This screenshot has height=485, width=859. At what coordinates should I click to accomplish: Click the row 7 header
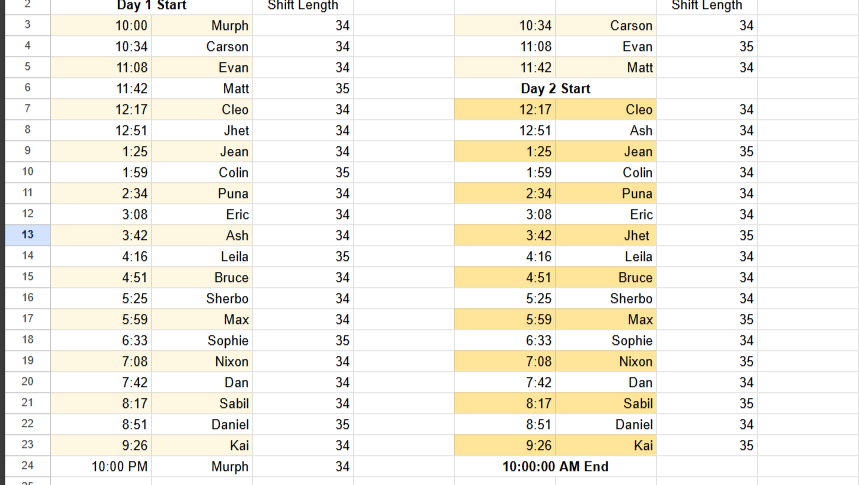(x=27, y=109)
